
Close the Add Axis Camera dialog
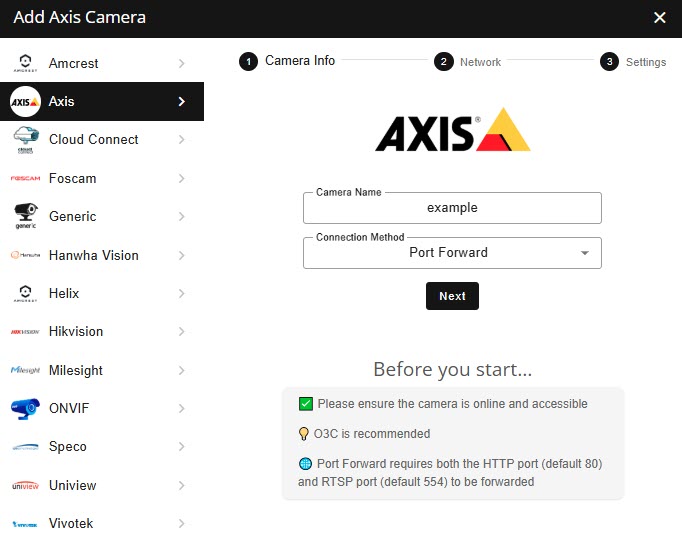click(x=659, y=18)
